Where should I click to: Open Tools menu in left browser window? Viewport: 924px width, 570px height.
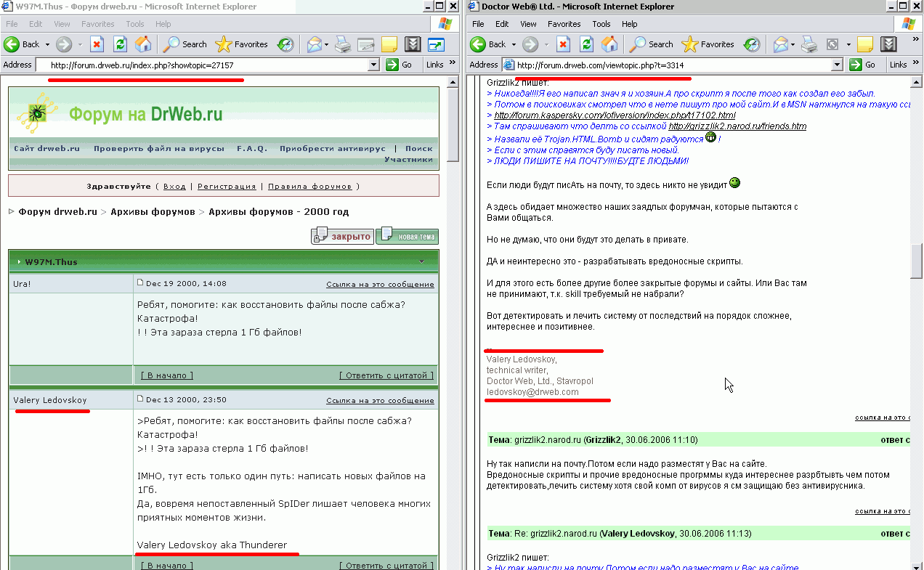point(135,24)
